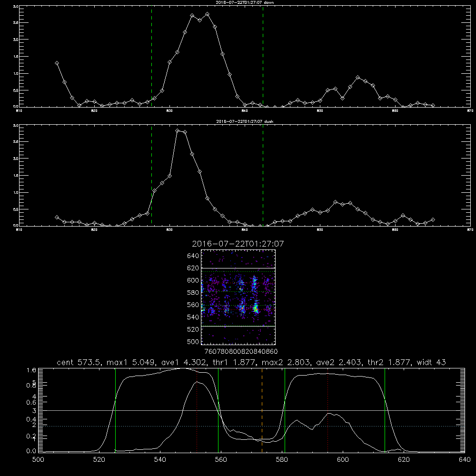Click heatmap y-axis label 540
This screenshot has width=476, height=476.
[x=193, y=317]
